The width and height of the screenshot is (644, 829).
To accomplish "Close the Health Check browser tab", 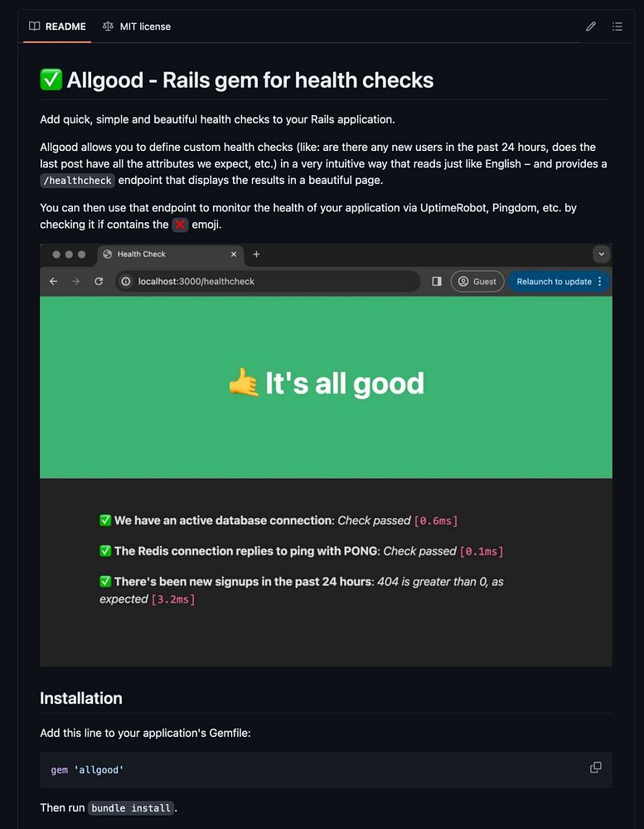I will [x=234, y=255].
